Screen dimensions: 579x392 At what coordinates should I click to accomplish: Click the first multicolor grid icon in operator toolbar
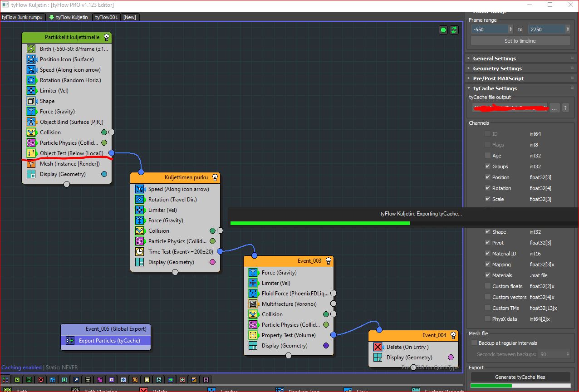tap(6, 379)
